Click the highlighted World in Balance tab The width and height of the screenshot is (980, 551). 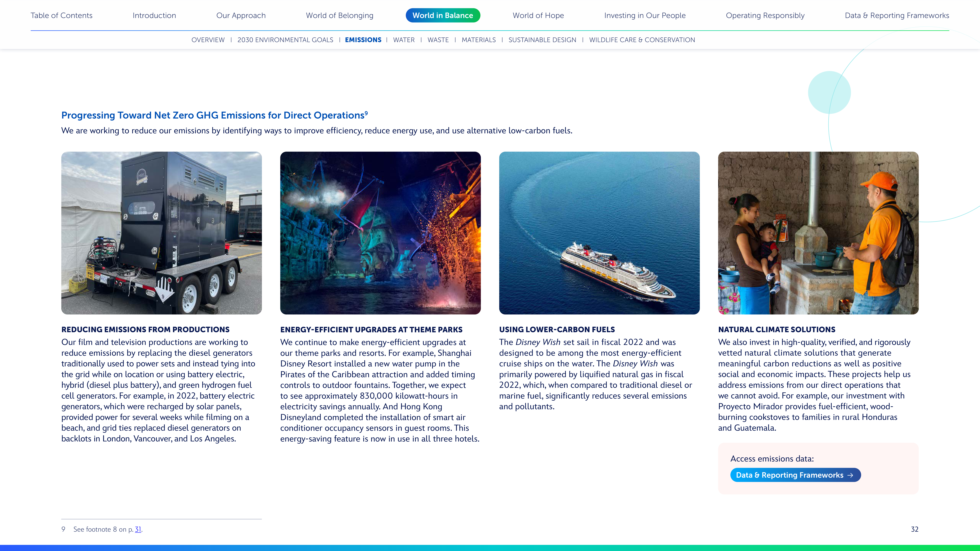[443, 16]
